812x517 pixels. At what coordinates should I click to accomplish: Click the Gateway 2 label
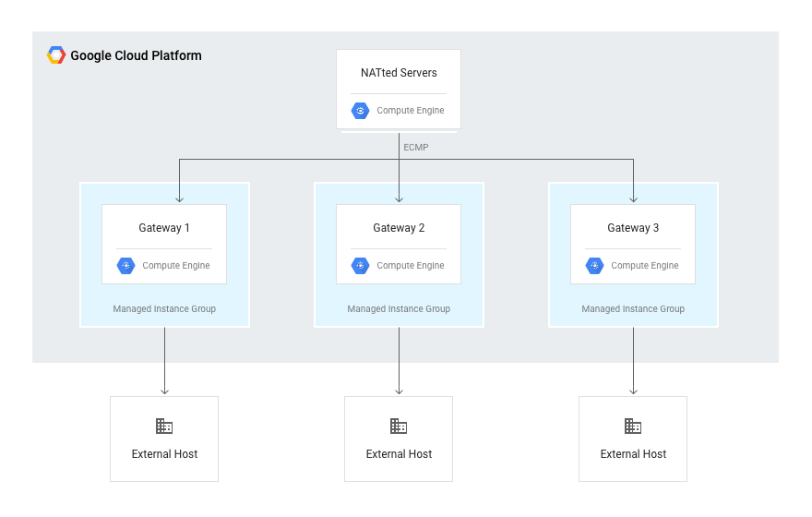click(x=399, y=228)
